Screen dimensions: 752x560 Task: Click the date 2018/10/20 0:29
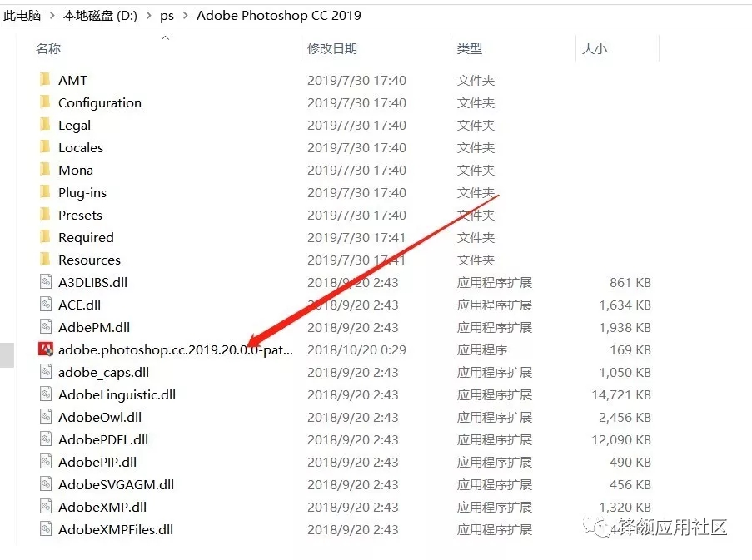[356, 349]
